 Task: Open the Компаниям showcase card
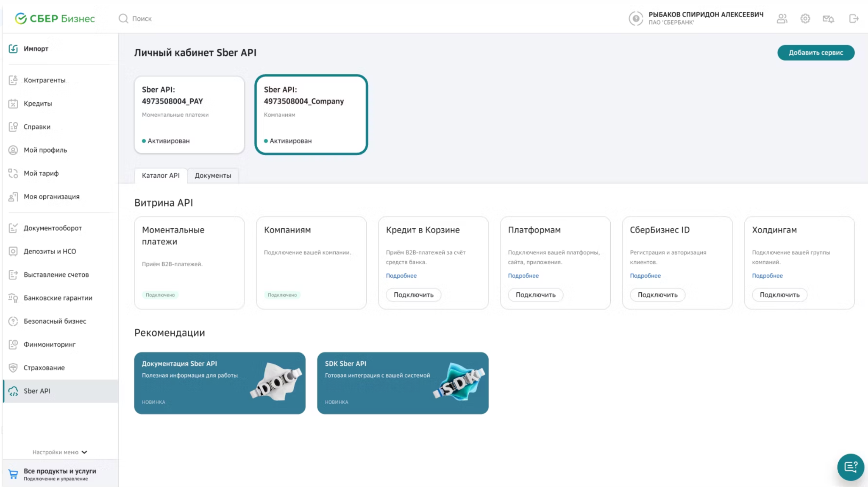312,263
